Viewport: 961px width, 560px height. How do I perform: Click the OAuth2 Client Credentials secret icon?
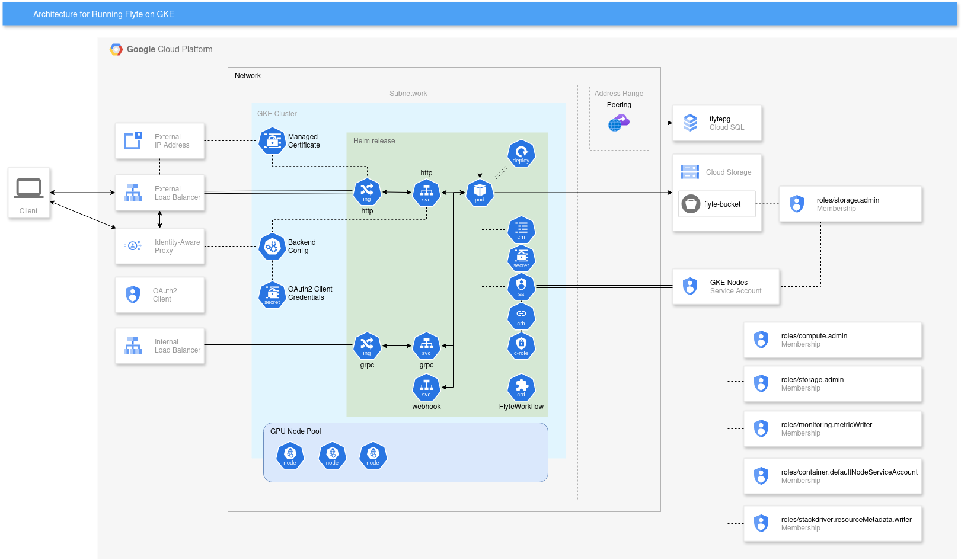(x=272, y=295)
